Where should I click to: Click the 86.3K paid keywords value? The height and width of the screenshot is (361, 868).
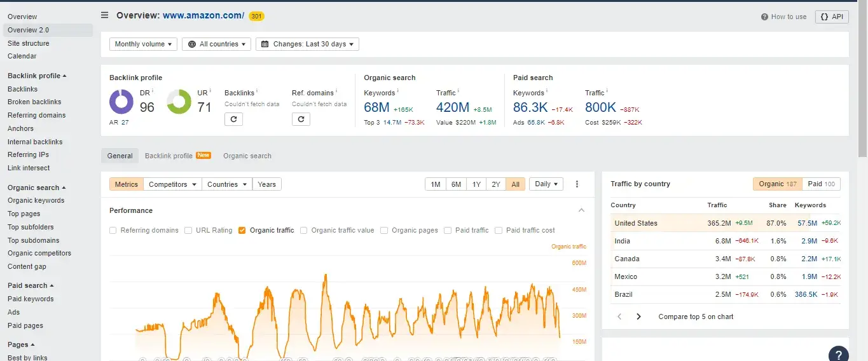click(x=530, y=107)
